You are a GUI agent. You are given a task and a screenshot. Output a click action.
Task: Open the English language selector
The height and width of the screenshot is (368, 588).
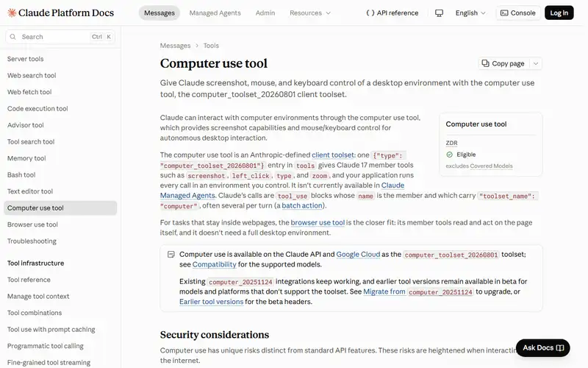pyautogui.click(x=470, y=13)
